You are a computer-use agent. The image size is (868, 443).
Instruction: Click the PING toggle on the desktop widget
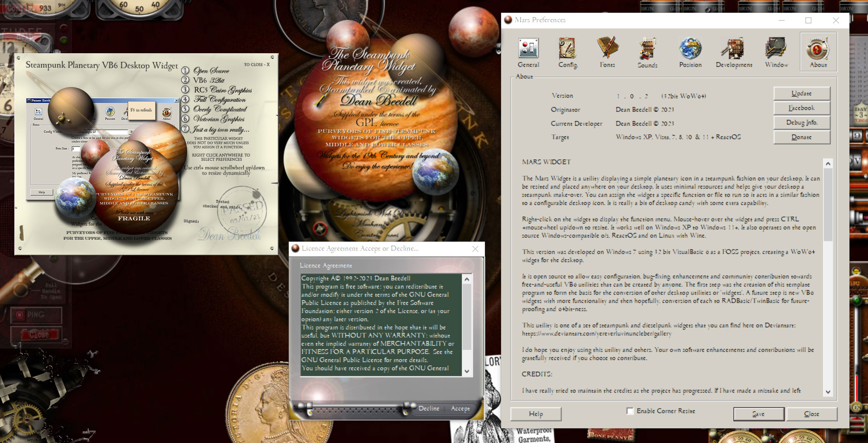coord(36,315)
